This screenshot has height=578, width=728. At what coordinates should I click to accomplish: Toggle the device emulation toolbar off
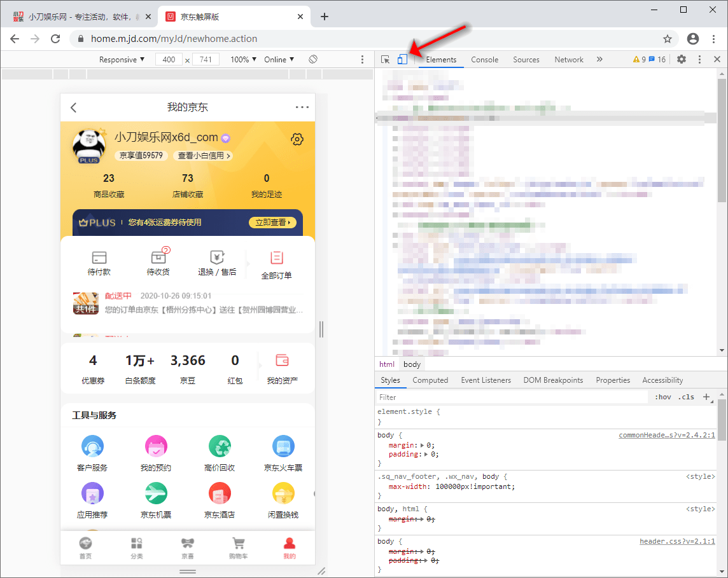402,58
